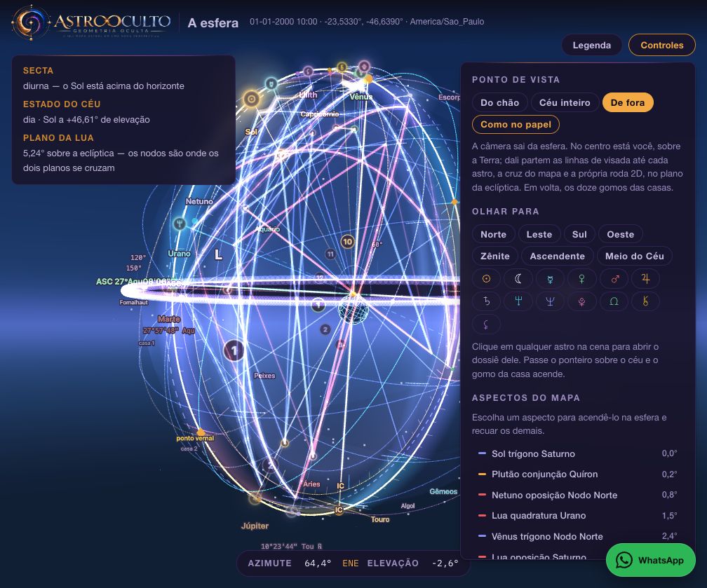
Task: Choose the Venus glyph button
Action: (x=582, y=279)
